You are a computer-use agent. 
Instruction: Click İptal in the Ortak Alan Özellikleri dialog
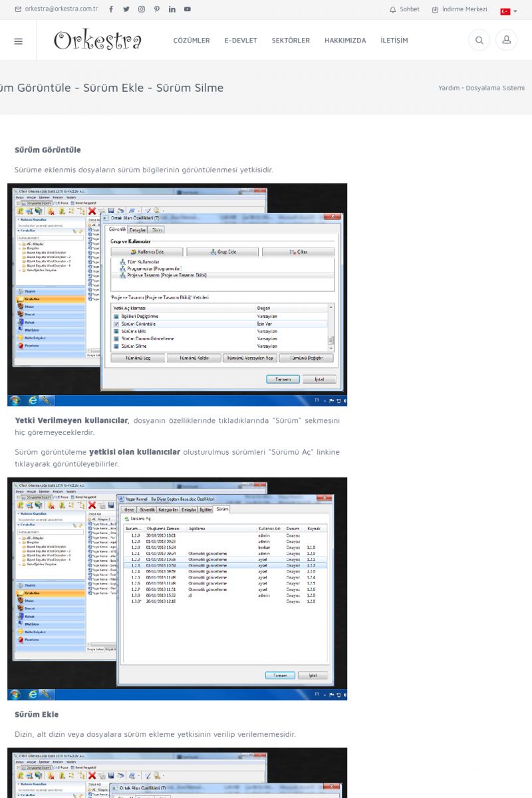[320, 379]
